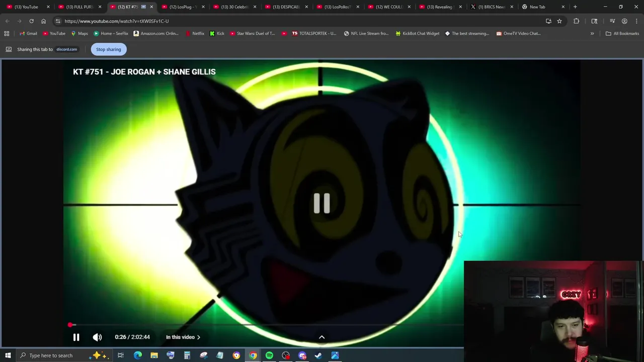The image size is (644, 362).
Task: Open a new tab with the plus button
Action: (x=575, y=7)
